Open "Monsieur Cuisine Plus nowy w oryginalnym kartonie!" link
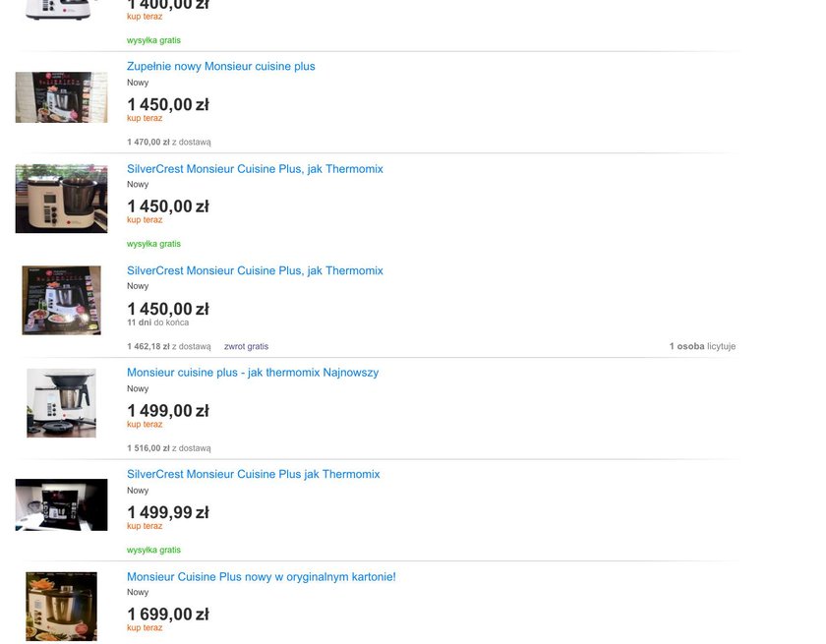 (261, 577)
